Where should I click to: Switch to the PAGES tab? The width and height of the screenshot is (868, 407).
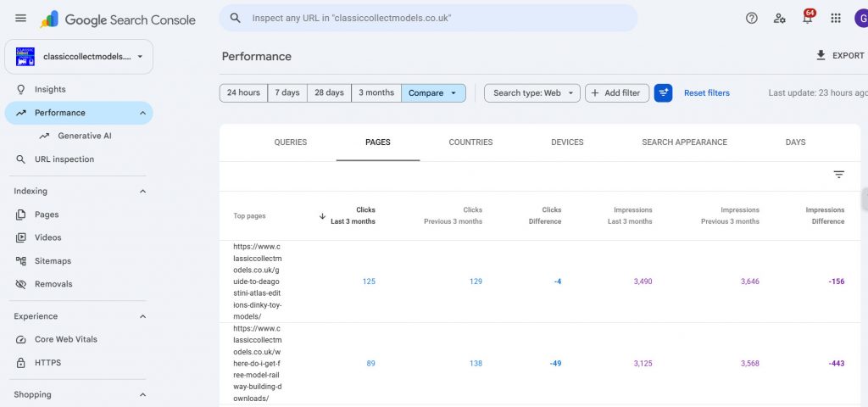tap(378, 142)
